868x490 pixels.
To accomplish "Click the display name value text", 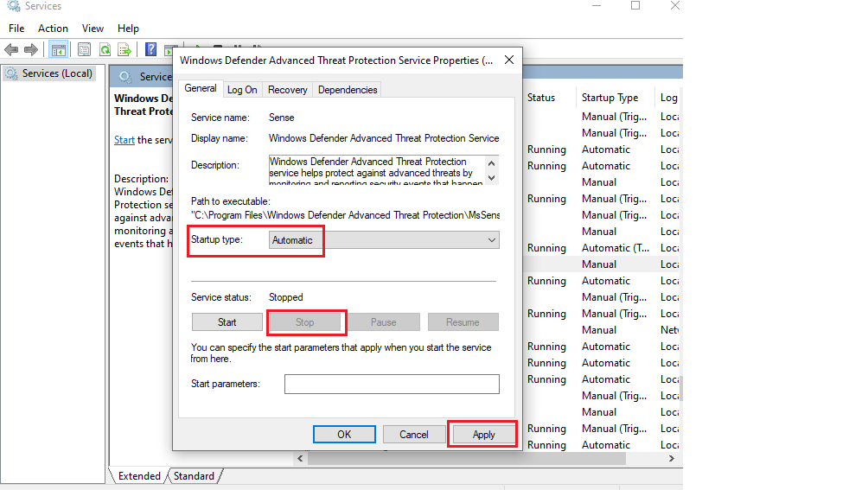I will pos(384,138).
